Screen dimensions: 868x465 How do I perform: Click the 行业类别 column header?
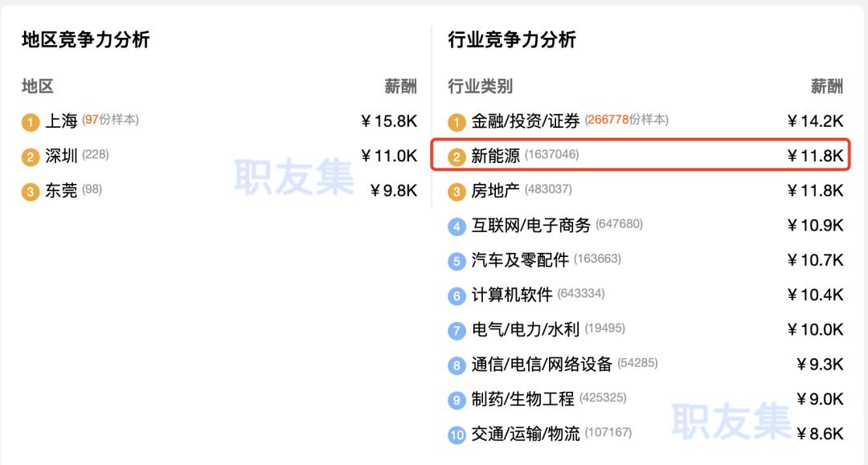pyautogui.click(x=480, y=86)
